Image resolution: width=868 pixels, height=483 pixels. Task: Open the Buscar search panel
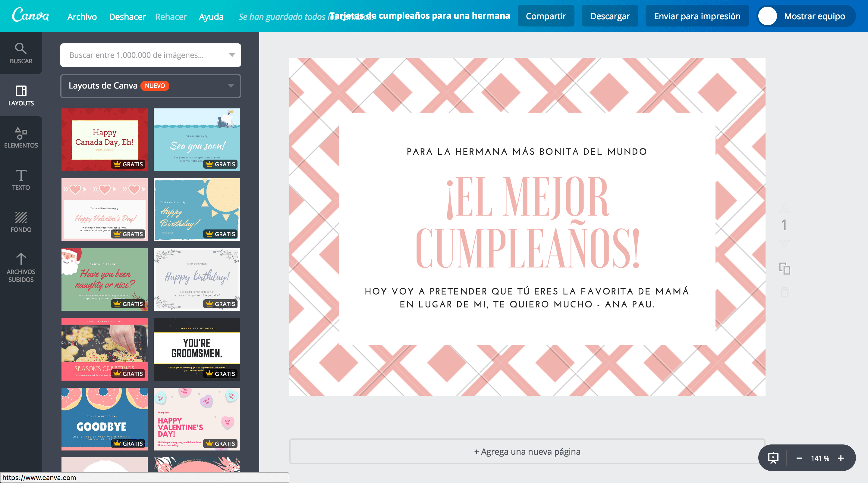coord(21,53)
